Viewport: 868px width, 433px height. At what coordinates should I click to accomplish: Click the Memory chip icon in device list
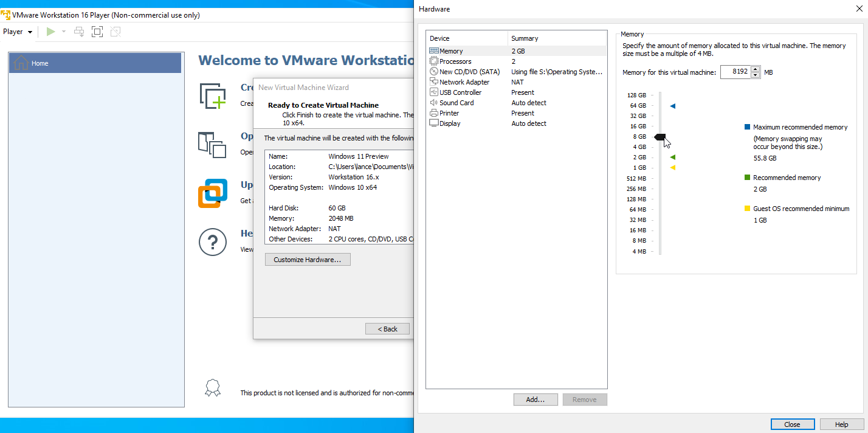coord(434,51)
